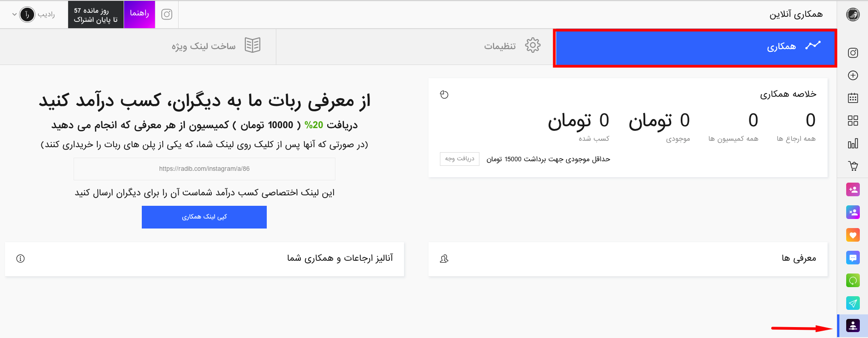The image size is (868, 338).
Task: Open the pink add-follower sidebar icon
Action: click(853, 189)
